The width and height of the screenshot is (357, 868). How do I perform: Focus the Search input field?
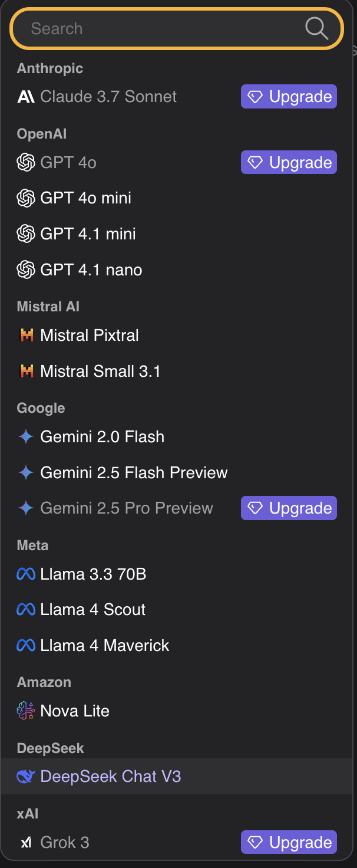click(159, 28)
